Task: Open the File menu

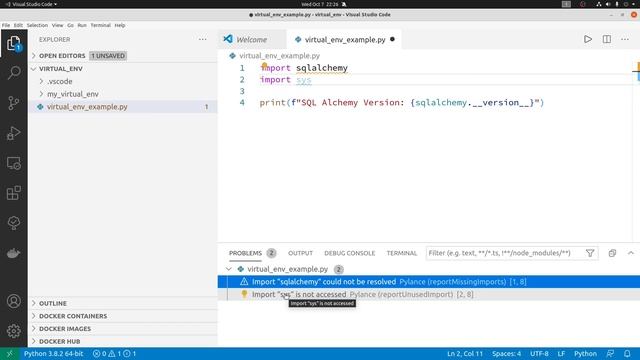Action: tap(6, 25)
